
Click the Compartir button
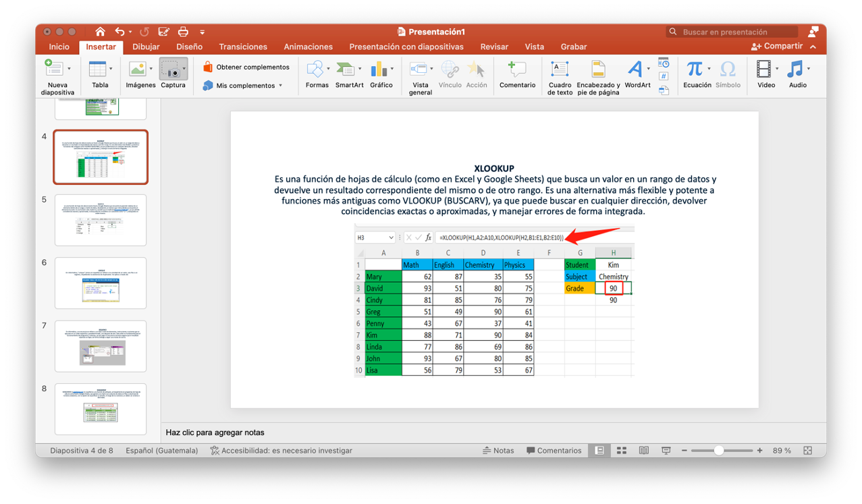(x=777, y=47)
